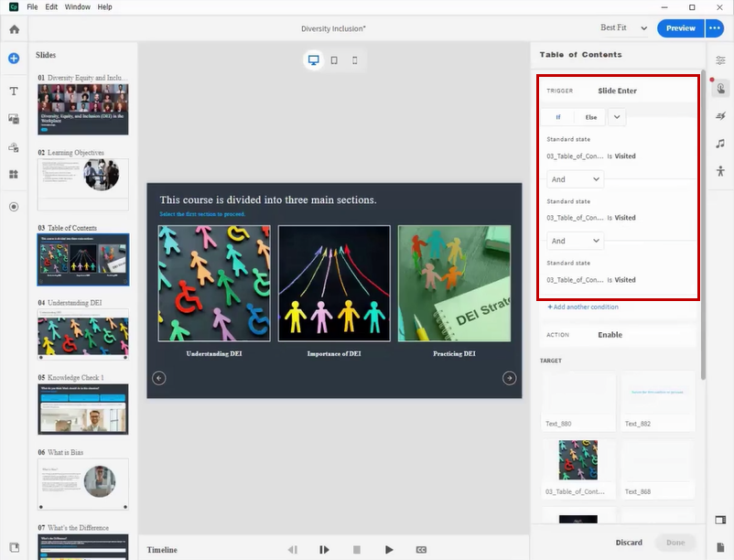Select slide 03 Table of Contents thumbnail
Screen dimensions: 734x560
pos(83,260)
